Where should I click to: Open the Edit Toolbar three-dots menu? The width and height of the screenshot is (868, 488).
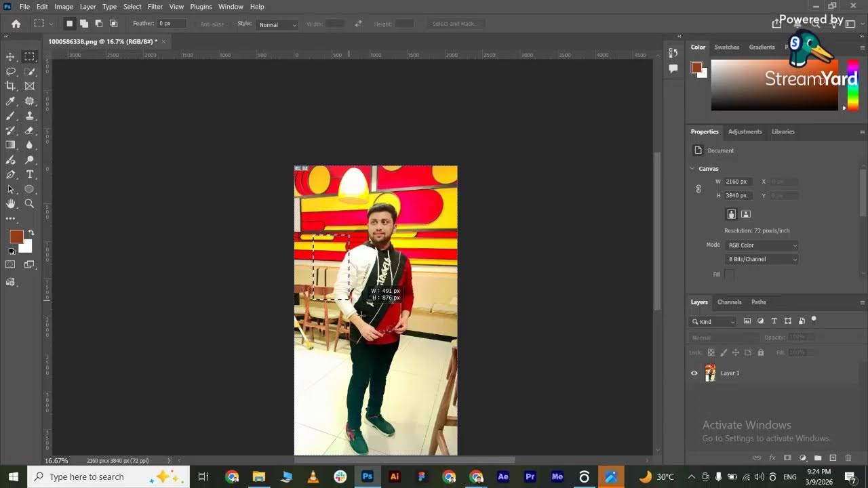click(10, 218)
